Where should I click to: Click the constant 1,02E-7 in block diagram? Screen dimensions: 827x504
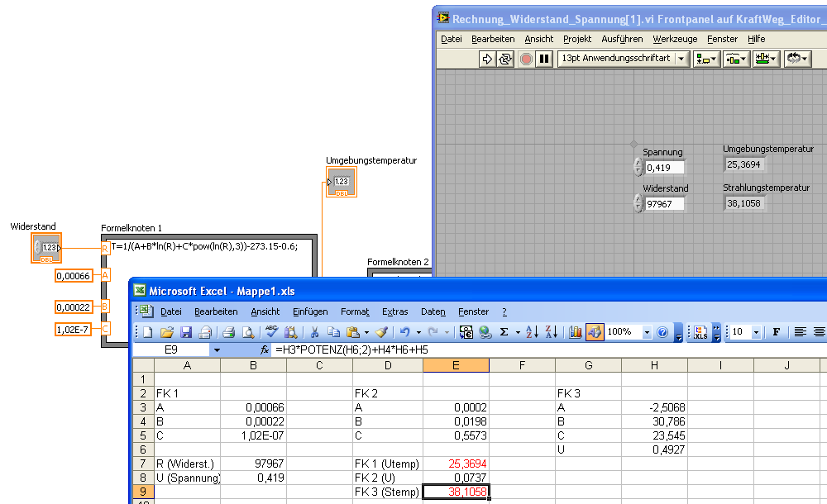pos(73,330)
